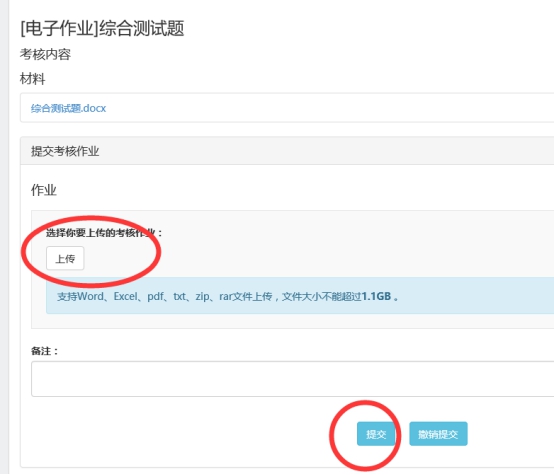Click the blue supported file types notice
The width and height of the screenshot is (554, 475).
click(x=300, y=295)
